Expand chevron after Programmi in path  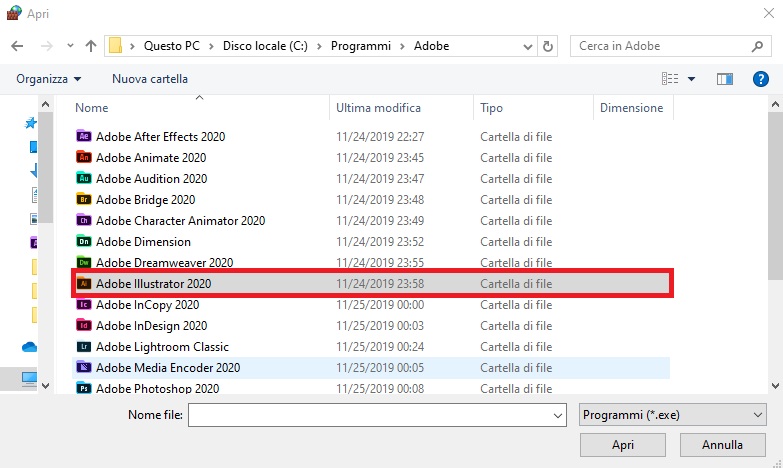(402, 46)
